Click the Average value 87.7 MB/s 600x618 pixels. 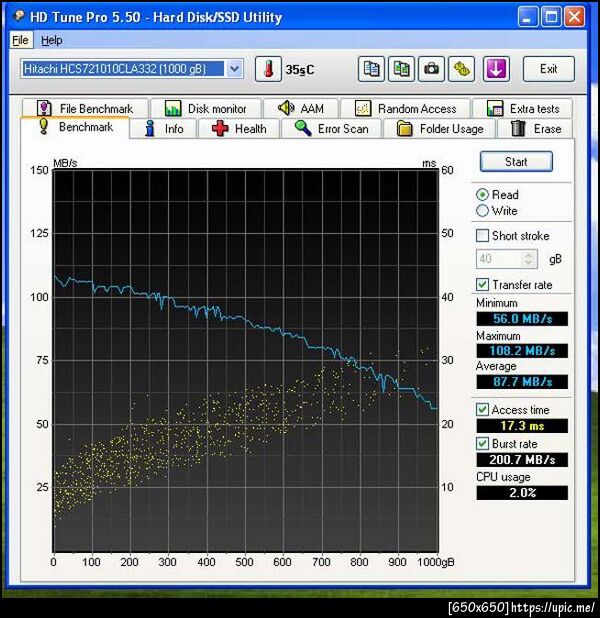522,382
